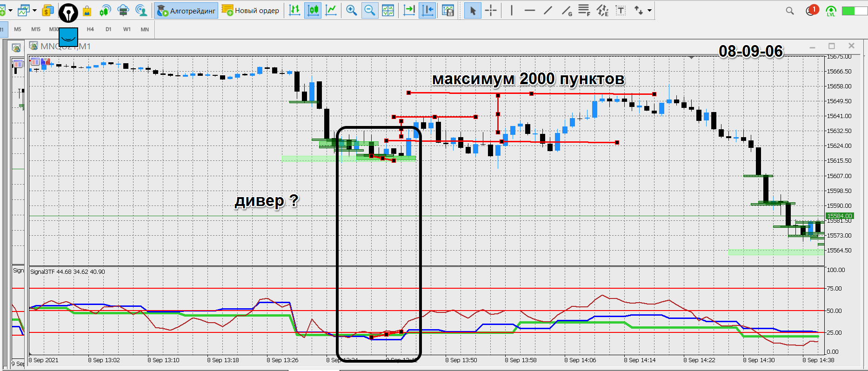Open the trading Signals icon
Viewport: 868px width, 371px height.
105,10
